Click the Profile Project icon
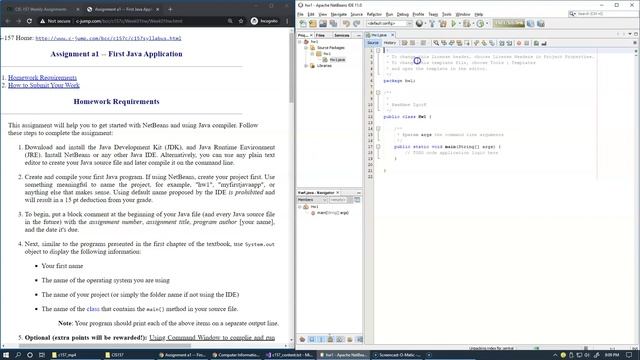The height and width of the screenshot is (360, 640). pyautogui.click(x=480, y=24)
